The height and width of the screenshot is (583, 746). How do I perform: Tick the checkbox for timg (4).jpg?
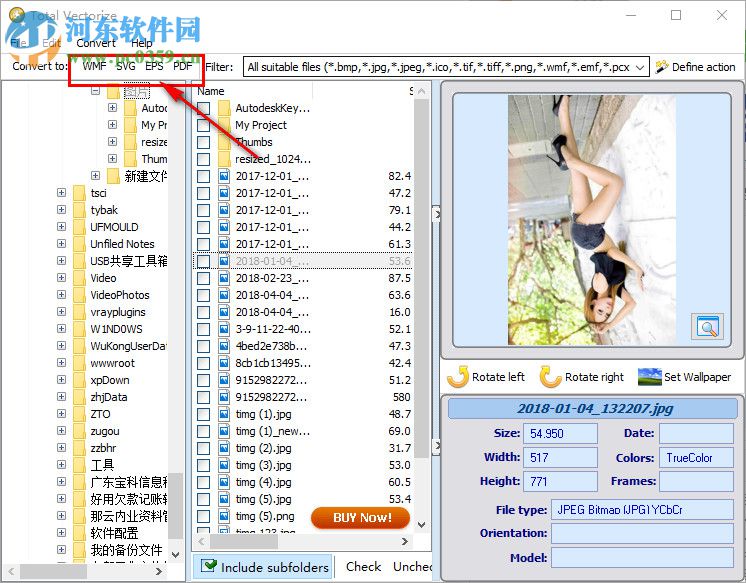[x=204, y=482]
